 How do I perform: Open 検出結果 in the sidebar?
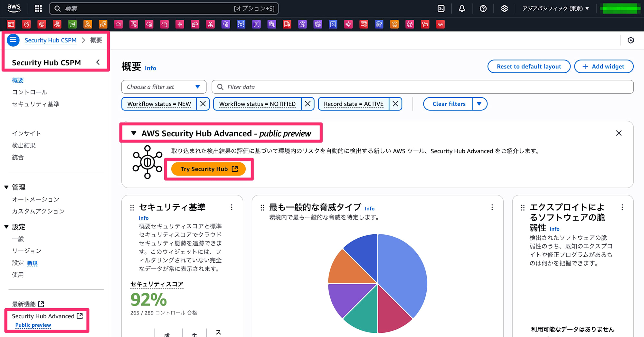(x=24, y=145)
